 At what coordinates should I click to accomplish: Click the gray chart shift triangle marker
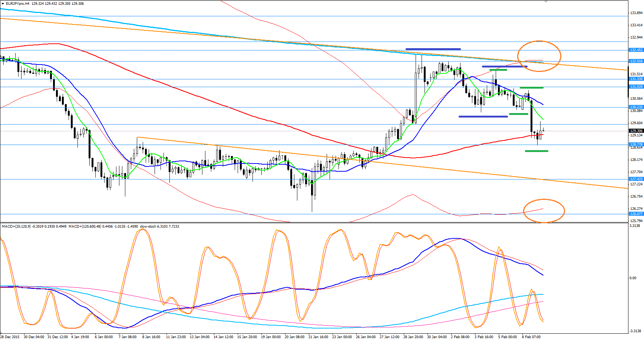click(546, 1)
